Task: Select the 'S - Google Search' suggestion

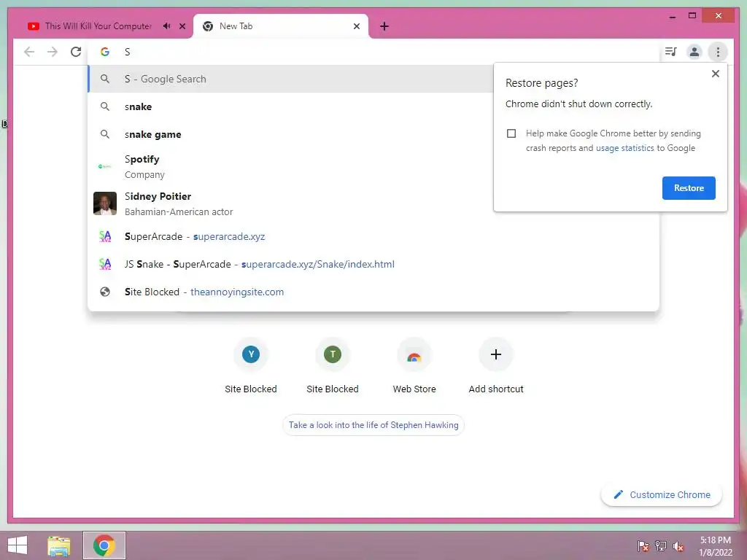Action: [290, 79]
